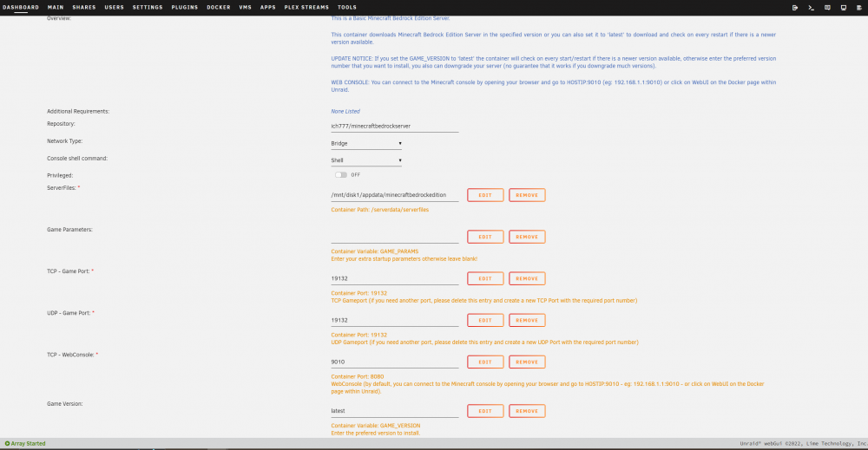Screen dimensions: 868x450
Task: Click the WebConsole port 9010 input field
Action: click(395, 362)
